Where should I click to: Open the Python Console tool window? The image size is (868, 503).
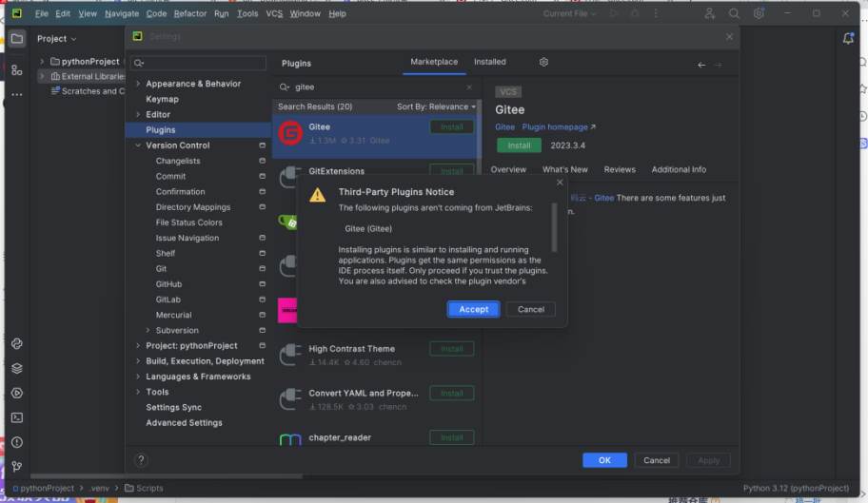click(x=17, y=344)
